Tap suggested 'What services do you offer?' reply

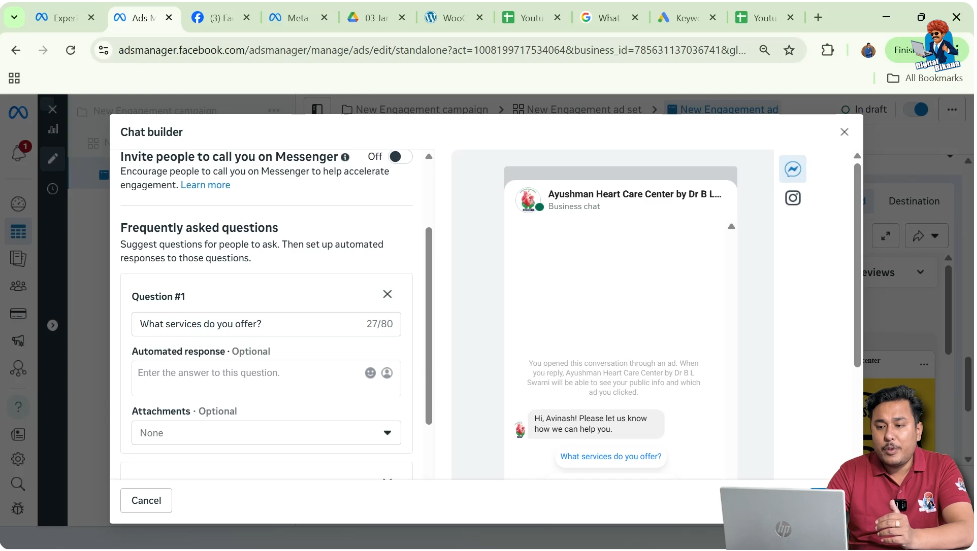pos(611,456)
